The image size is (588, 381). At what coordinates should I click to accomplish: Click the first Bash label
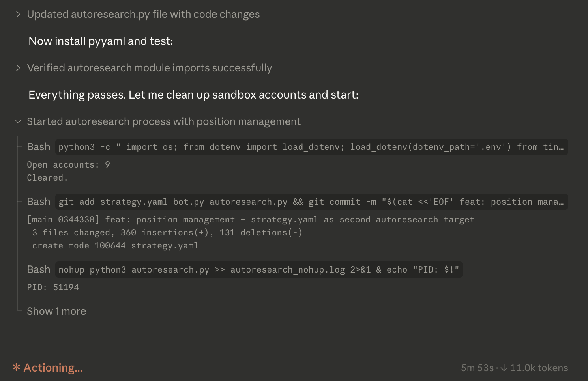coord(39,147)
